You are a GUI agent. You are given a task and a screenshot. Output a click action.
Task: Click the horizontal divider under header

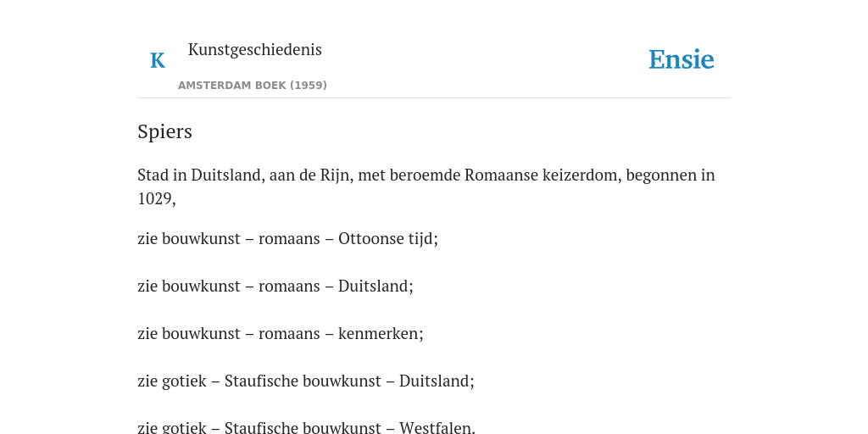pos(434,98)
